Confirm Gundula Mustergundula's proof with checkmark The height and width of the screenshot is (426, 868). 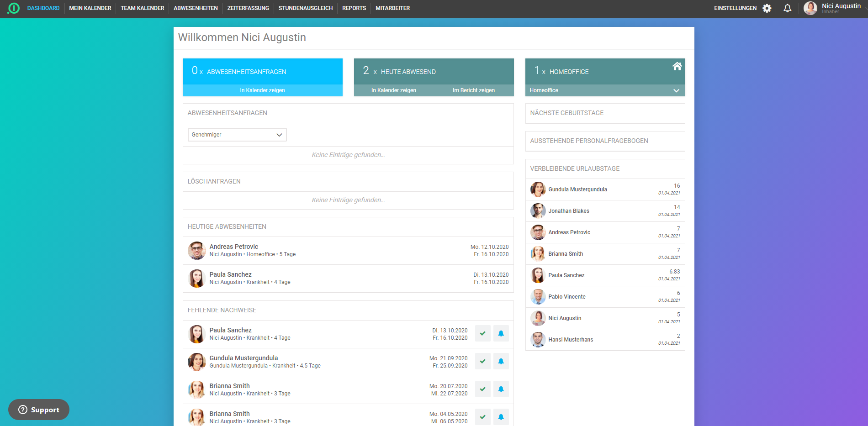tap(482, 361)
